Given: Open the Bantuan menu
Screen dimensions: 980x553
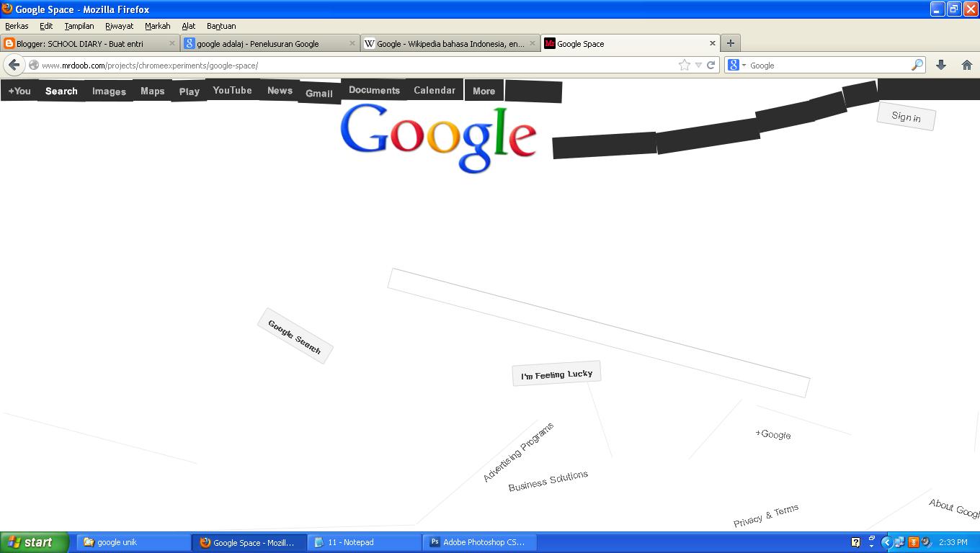Looking at the screenshot, I should tap(221, 26).
